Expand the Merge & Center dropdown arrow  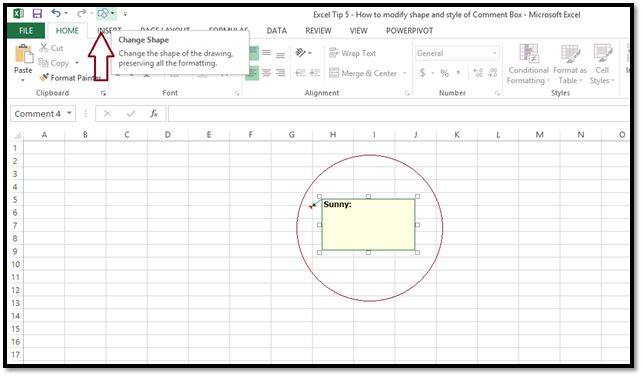point(405,73)
